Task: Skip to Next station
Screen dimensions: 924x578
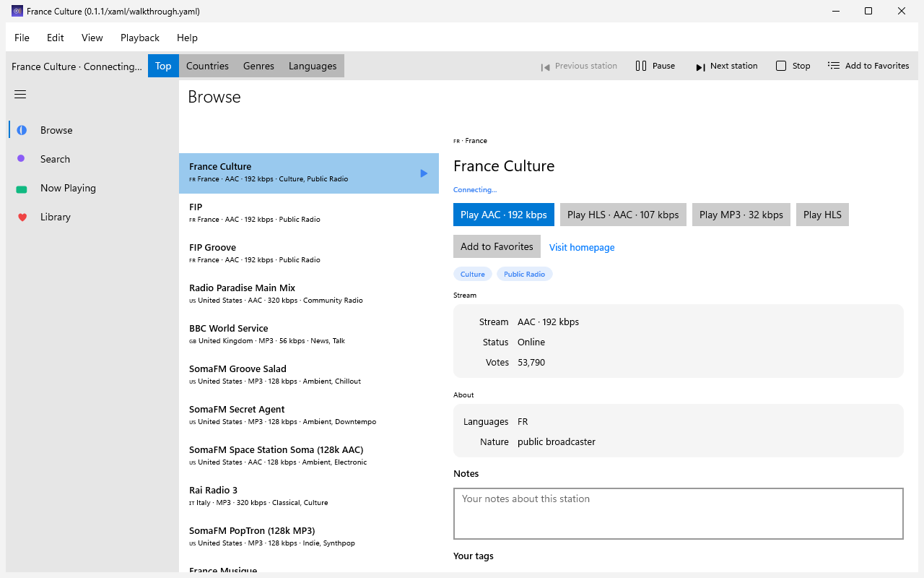Action: 726,66
